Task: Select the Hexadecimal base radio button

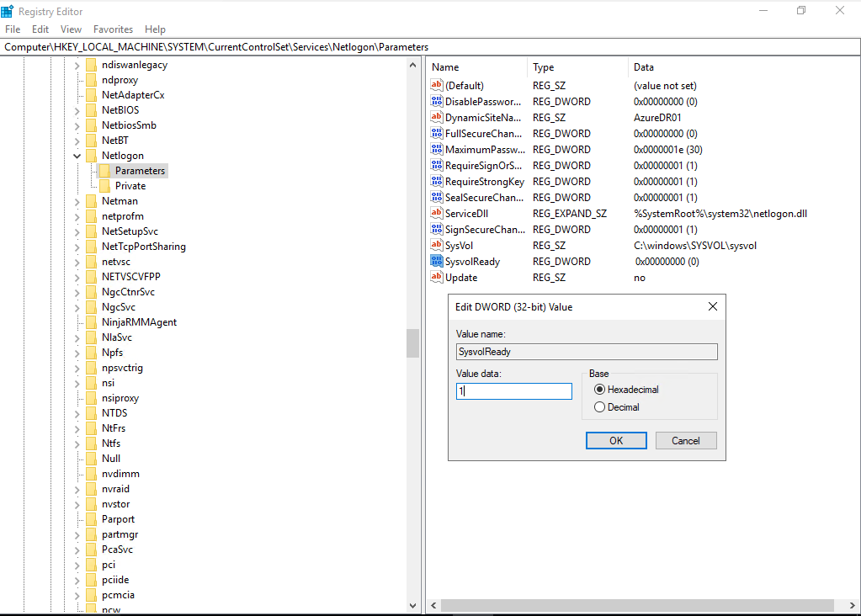Action: (599, 390)
